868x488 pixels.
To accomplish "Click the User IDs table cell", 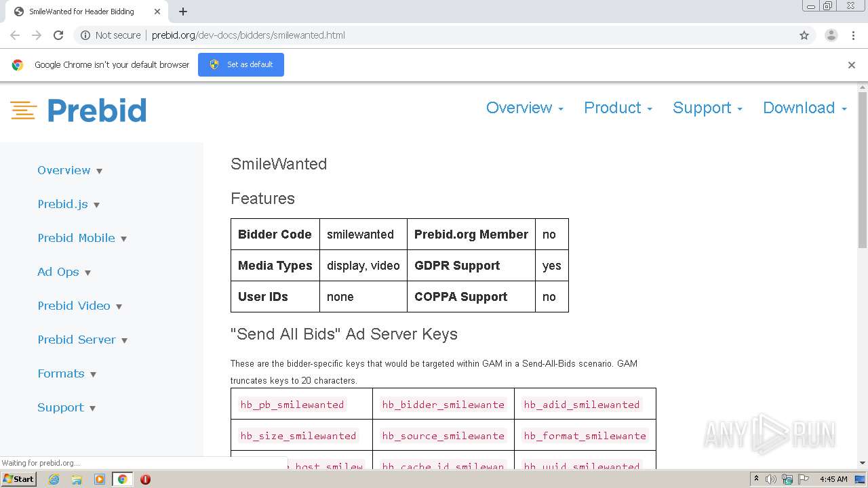I will point(275,297).
